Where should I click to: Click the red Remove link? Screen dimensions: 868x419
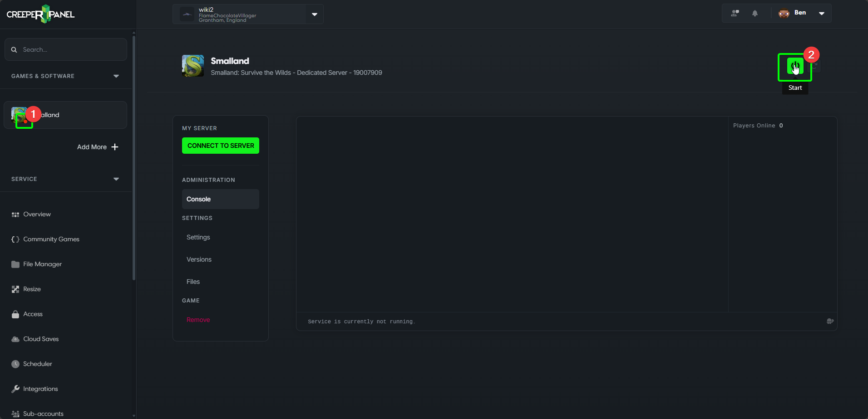point(198,320)
